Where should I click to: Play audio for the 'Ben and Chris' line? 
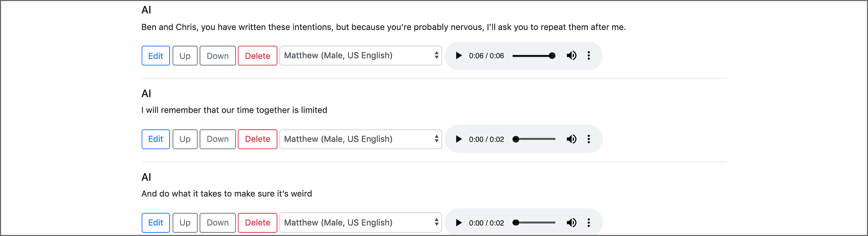[459, 56]
